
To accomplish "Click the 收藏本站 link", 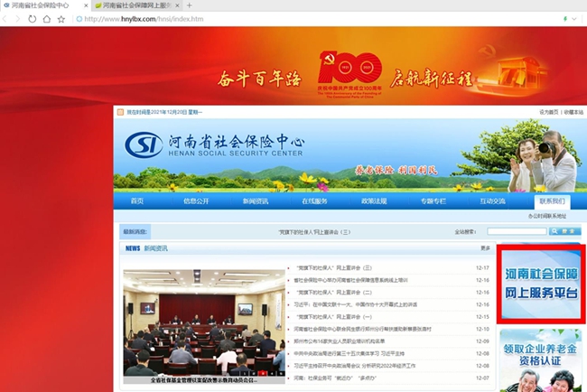I will [573, 112].
